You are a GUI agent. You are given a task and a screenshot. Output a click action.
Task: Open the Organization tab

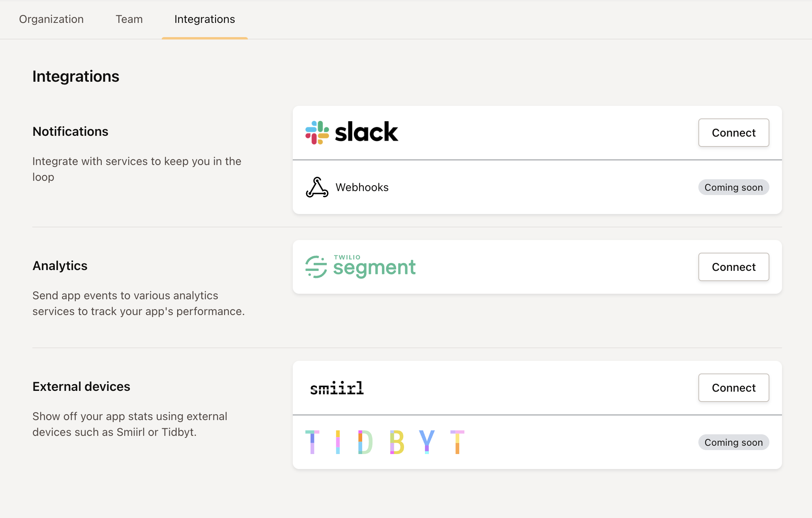coord(51,19)
